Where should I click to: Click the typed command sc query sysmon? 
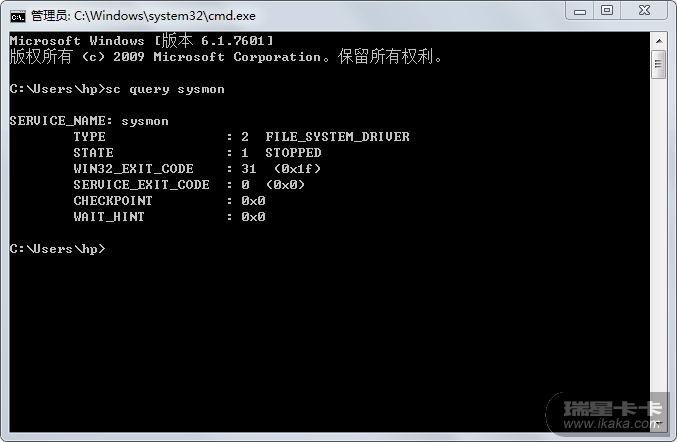pyautogui.click(x=165, y=89)
